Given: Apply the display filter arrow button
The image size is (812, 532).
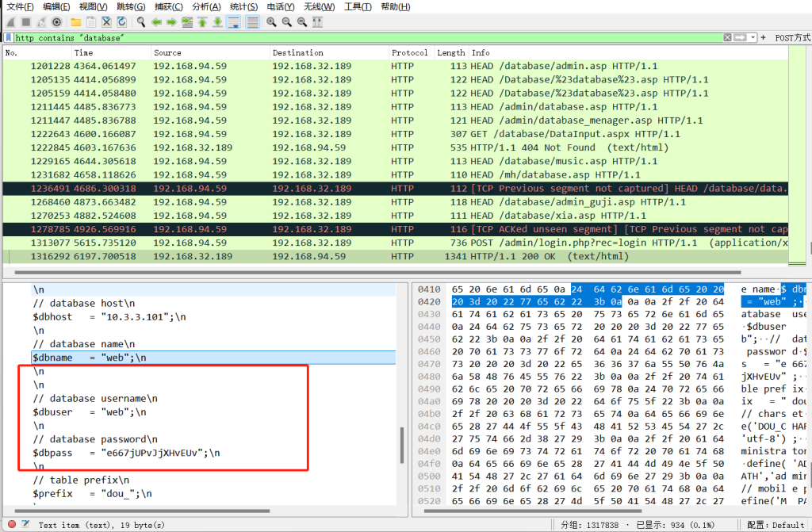Looking at the screenshot, I should pyautogui.click(x=741, y=38).
